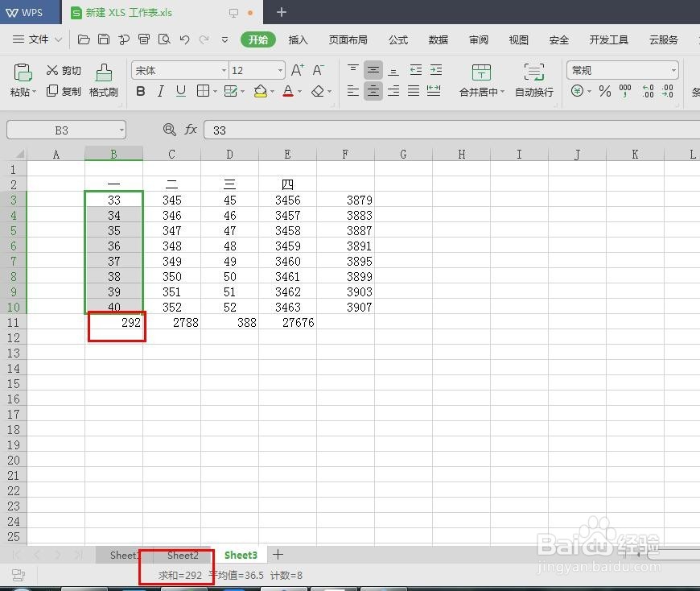
Task: Apply cell borders icon
Action: 203,91
